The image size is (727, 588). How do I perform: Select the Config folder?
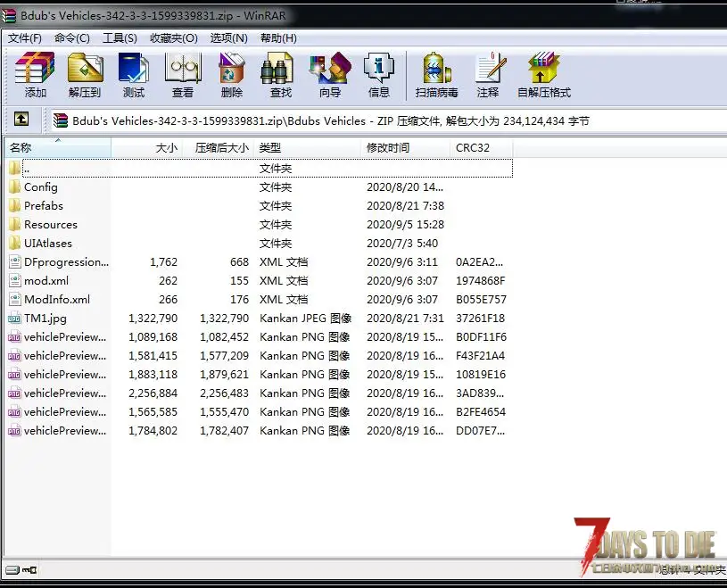click(x=41, y=187)
